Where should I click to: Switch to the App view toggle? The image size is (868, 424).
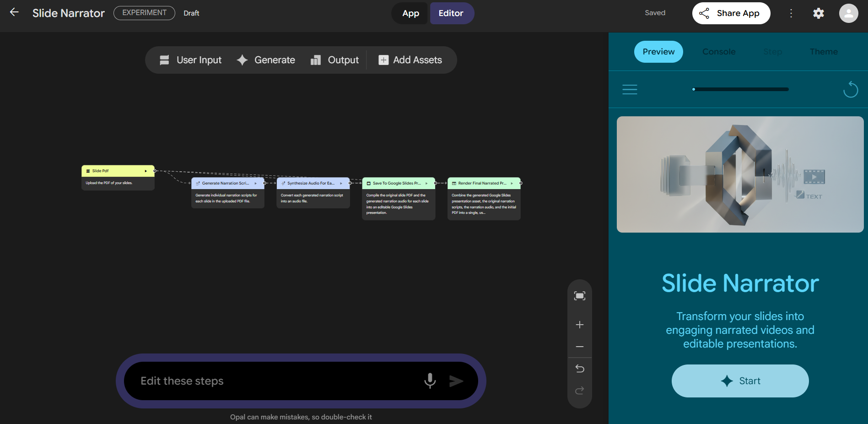point(410,13)
